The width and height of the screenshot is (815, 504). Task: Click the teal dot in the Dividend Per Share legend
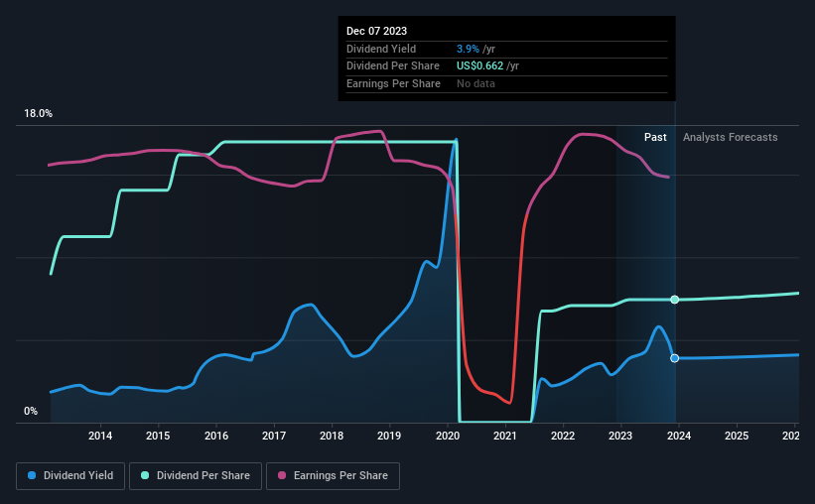click(145, 475)
